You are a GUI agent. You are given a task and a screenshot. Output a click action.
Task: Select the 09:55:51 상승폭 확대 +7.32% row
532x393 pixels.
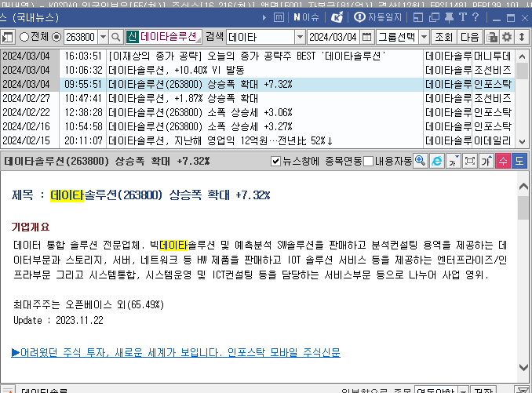(x=257, y=85)
